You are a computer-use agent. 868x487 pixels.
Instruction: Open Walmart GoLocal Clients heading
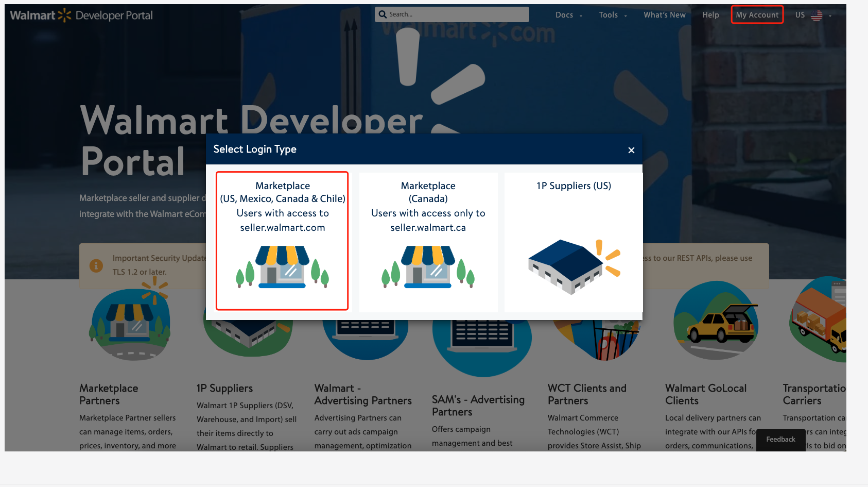(x=706, y=394)
